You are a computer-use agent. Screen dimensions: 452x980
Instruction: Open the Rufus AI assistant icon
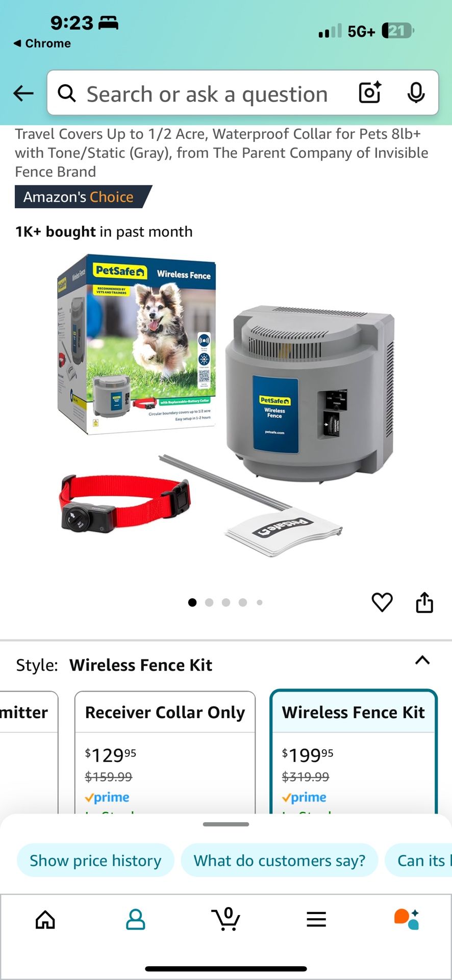(407, 919)
